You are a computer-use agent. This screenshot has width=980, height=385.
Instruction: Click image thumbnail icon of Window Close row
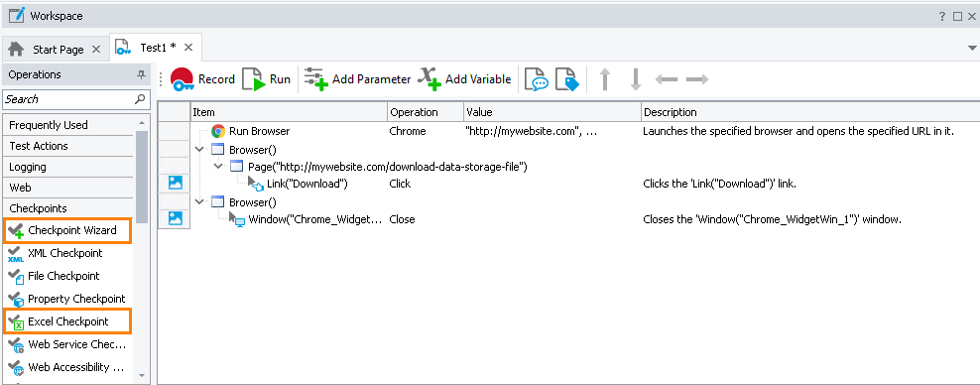pos(175,218)
